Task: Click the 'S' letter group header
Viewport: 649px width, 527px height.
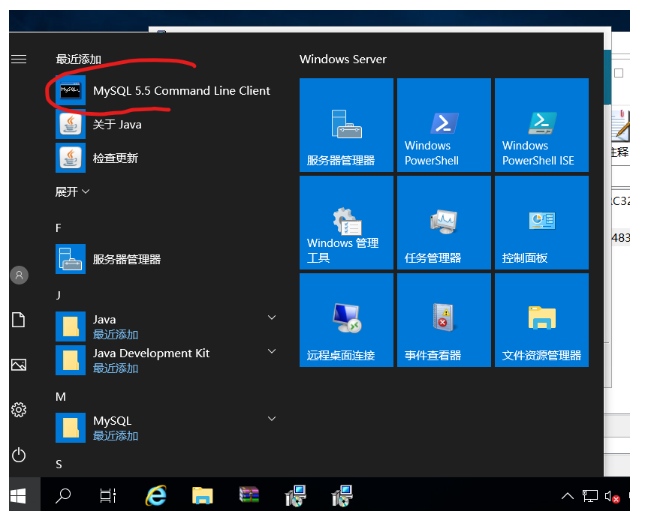Action: point(59,464)
